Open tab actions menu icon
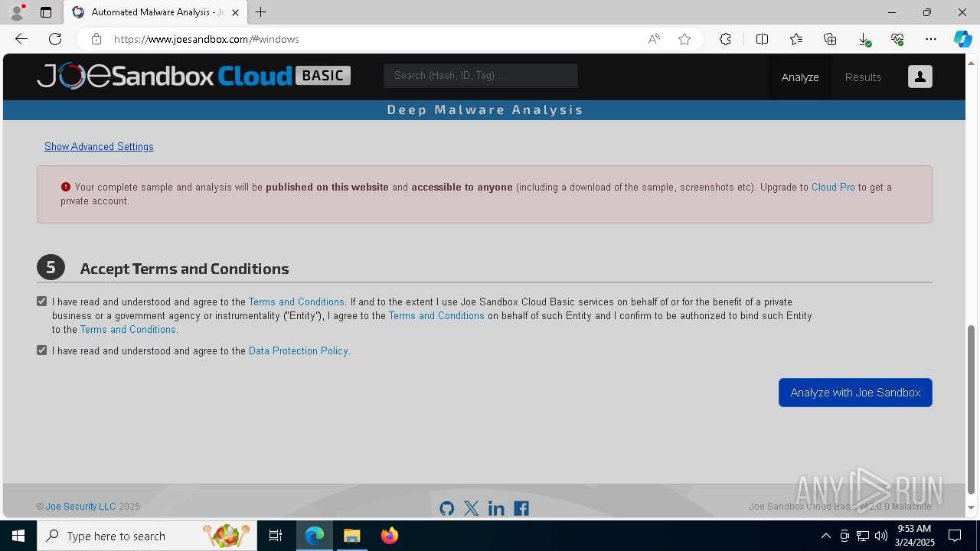Screen dimensions: 980x551 pyautogui.click(x=46, y=12)
